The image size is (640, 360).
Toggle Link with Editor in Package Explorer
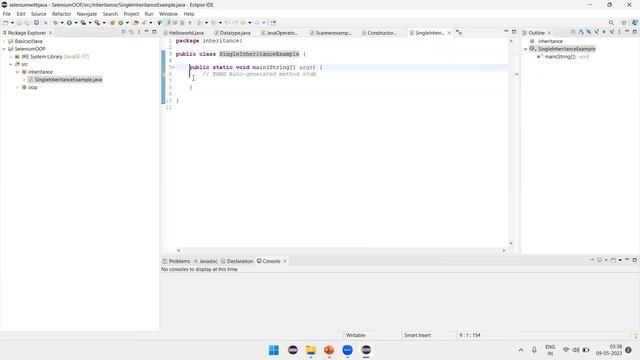point(131,32)
